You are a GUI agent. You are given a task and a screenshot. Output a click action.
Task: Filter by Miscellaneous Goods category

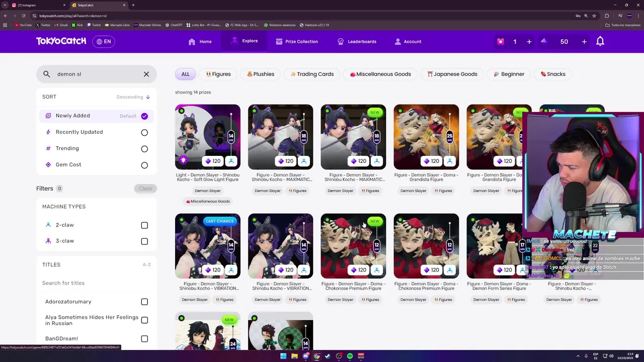click(380, 74)
